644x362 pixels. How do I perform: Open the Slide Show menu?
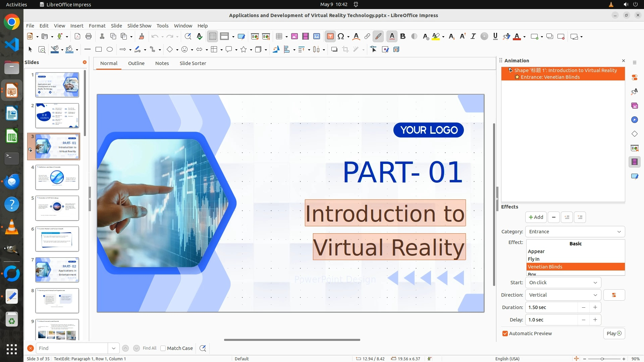tap(139, 26)
